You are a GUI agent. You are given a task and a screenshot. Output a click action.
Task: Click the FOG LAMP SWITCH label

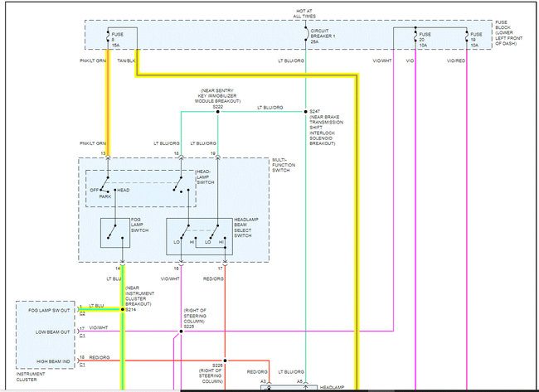click(x=139, y=225)
